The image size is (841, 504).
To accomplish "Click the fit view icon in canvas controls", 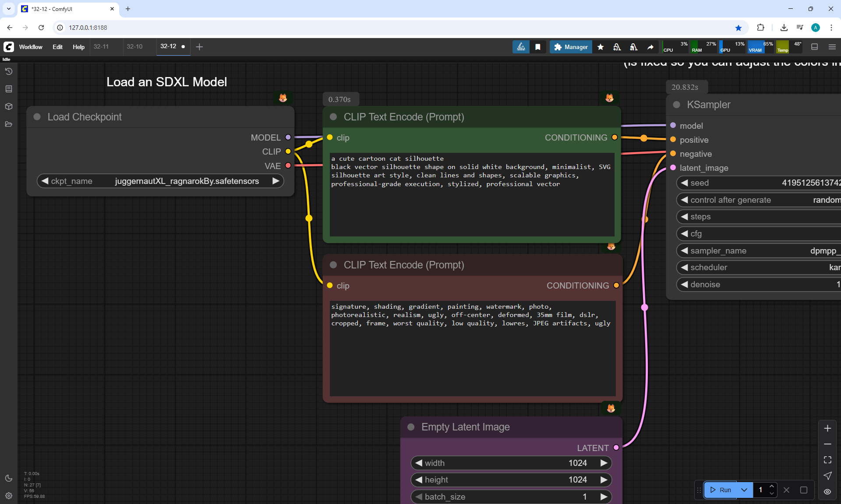I will [x=827, y=460].
